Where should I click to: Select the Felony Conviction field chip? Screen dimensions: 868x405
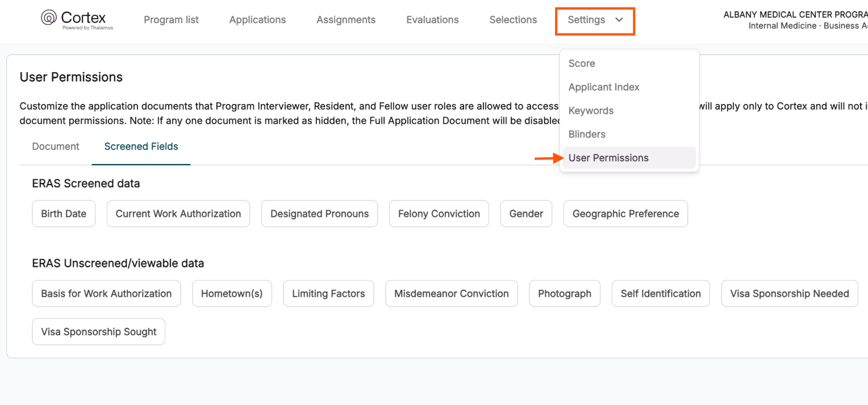click(x=439, y=214)
